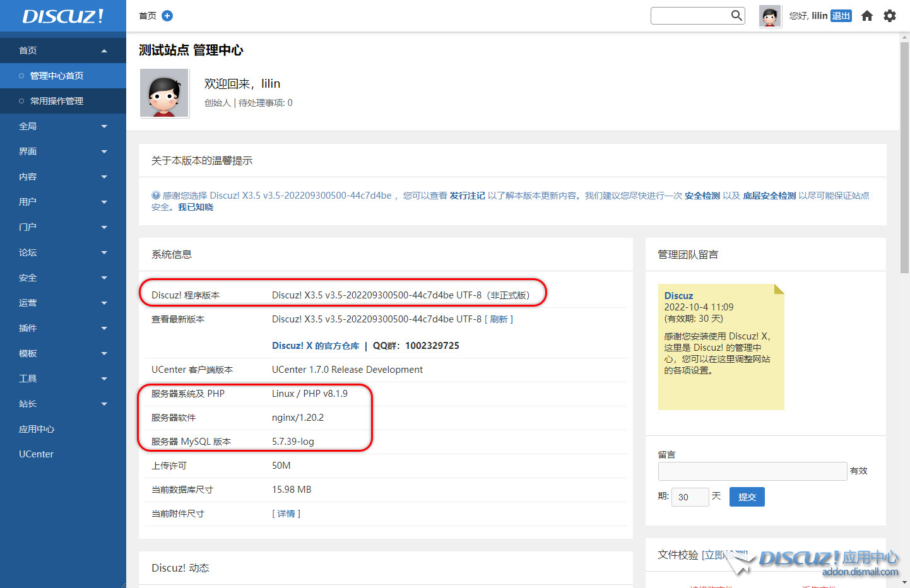Open the 底层安全检测 link

click(x=769, y=196)
